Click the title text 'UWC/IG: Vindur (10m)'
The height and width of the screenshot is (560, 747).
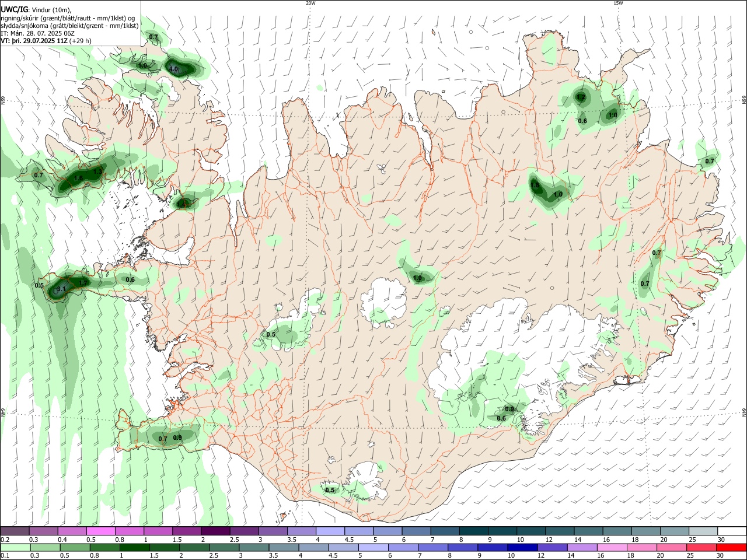36,9
